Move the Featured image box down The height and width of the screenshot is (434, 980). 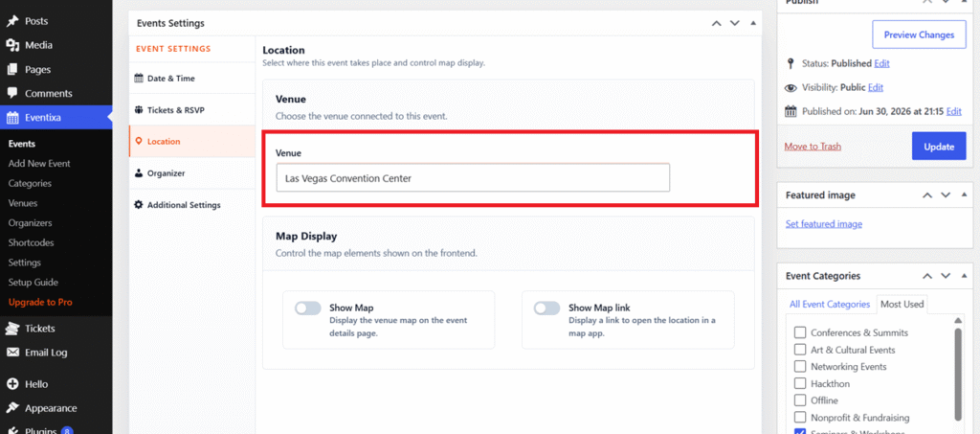tap(946, 195)
